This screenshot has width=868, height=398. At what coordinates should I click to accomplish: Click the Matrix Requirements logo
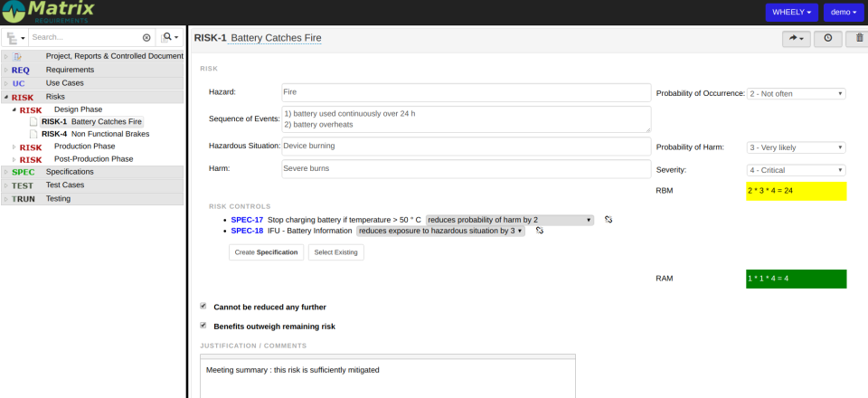pyautogui.click(x=59, y=12)
